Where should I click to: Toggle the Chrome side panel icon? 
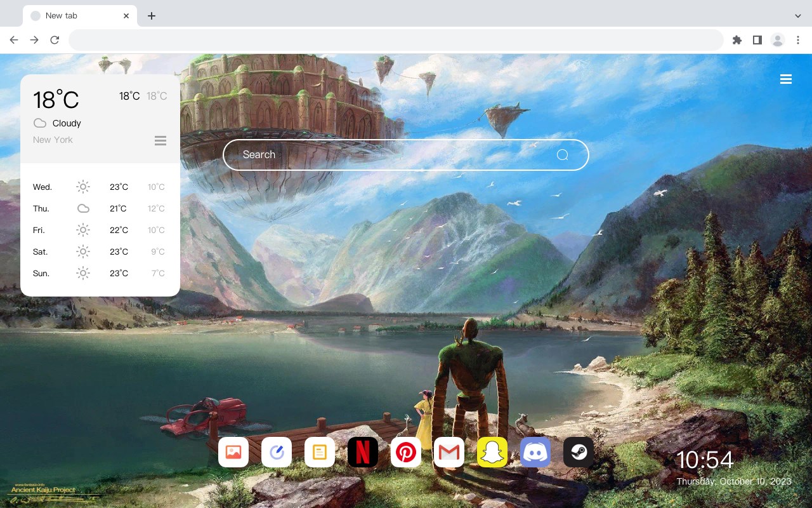tap(757, 40)
